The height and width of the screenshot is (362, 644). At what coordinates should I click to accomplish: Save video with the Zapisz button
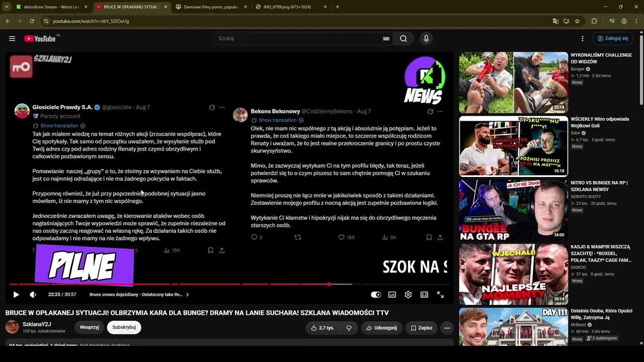tap(422, 328)
